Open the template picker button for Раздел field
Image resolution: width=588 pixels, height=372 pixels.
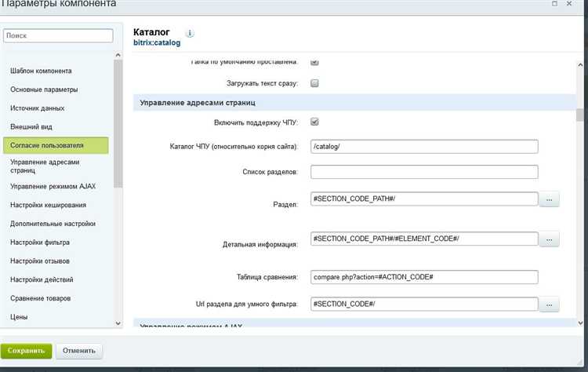[549, 199]
